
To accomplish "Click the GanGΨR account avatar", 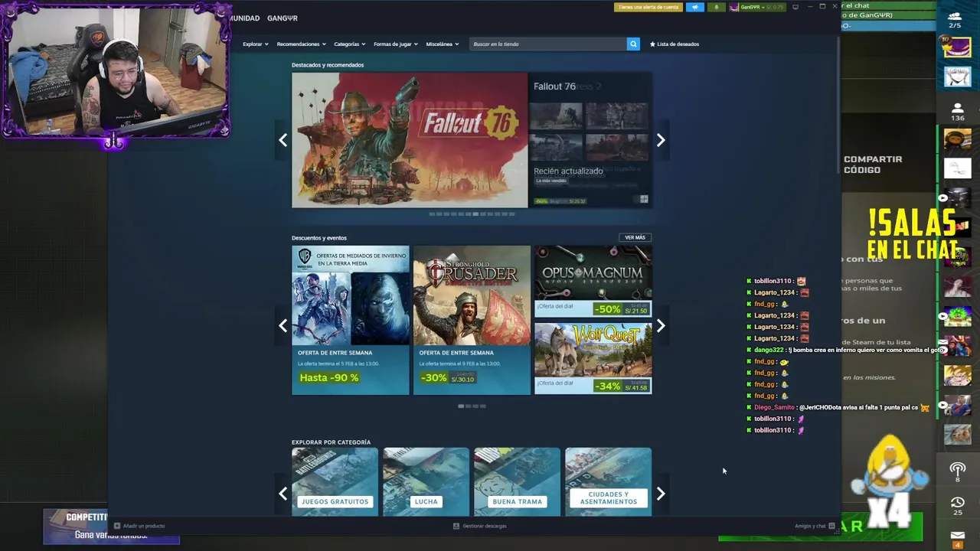I will (734, 7).
